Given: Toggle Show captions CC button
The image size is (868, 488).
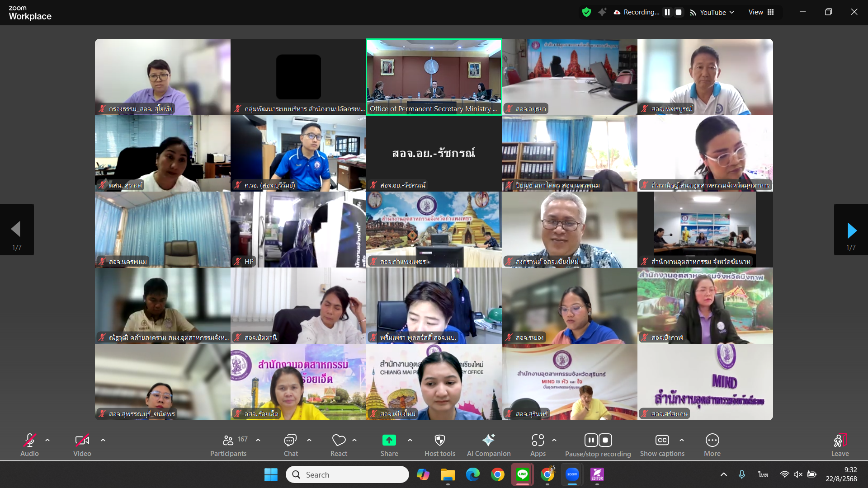Looking at the screenshot, I should (662, 440).
